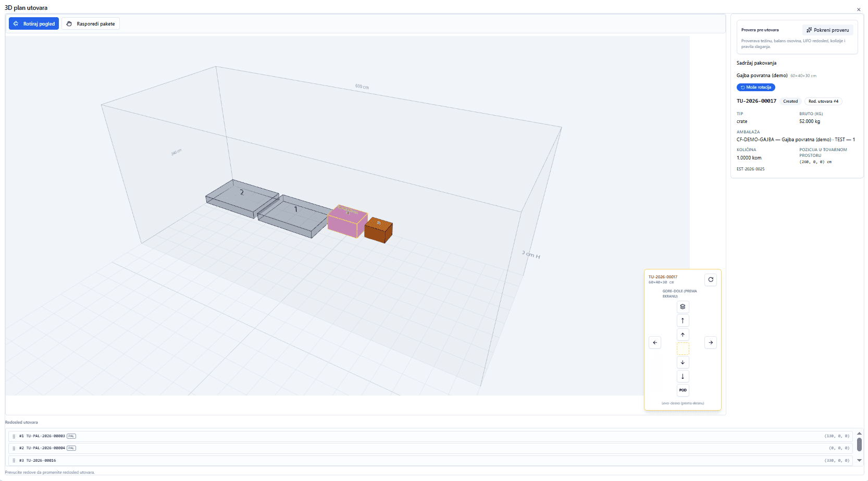This screenshot has width=868, height=481.
Task: Select the pink highlighted crate in 3D view
Action: 347,221
